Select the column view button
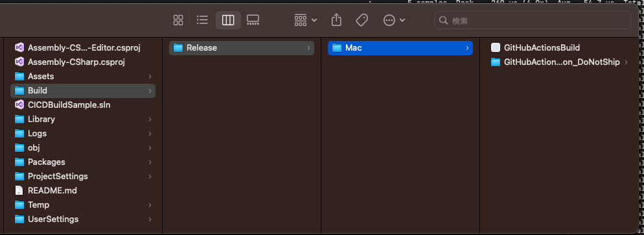Image resolution: width=644 pixels, height=235 pixels. (228, 20)
